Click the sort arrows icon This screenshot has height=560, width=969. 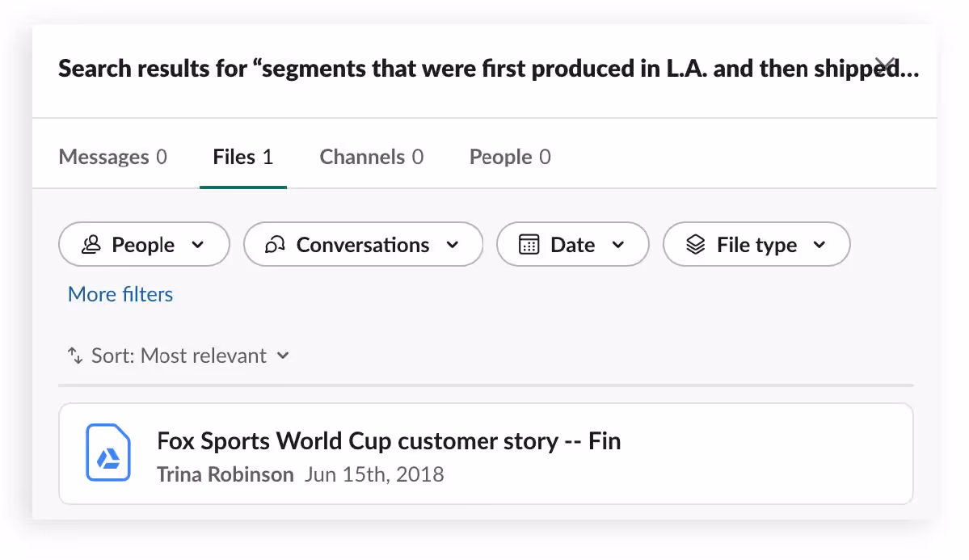click(75, 356)
